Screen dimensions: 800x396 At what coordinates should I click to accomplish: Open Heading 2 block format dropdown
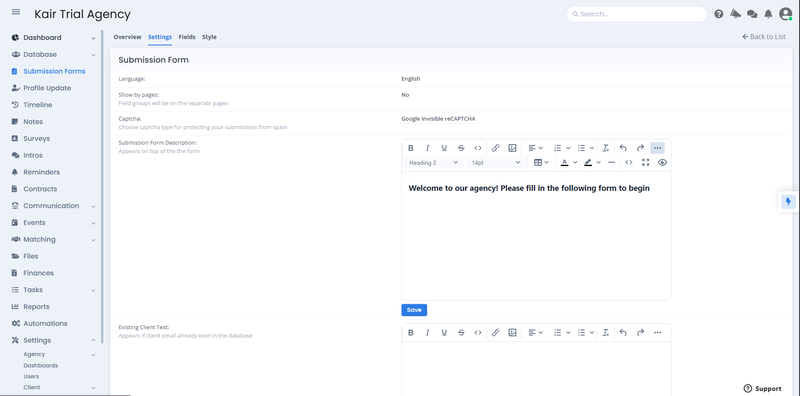pyautogui.click(x=434, y=163)
